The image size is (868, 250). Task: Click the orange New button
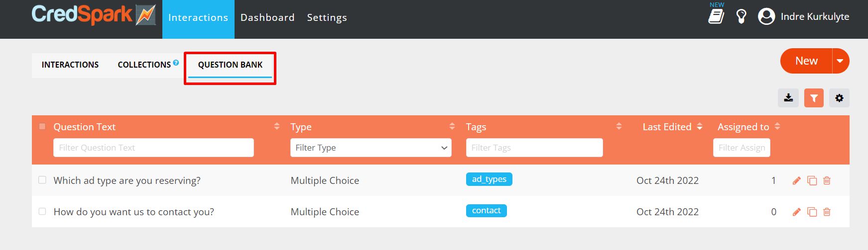pos(806,61)
